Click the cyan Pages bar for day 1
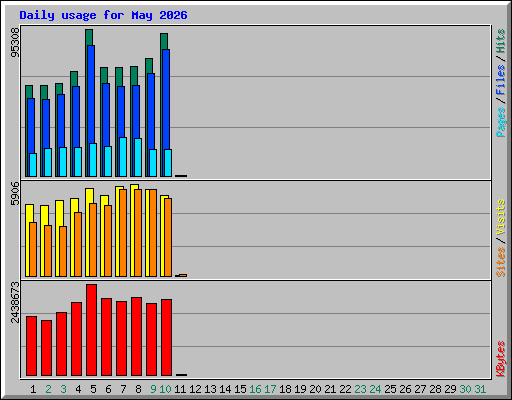Viewport: 512px width, 400px height. pyautogui.click(x=33, y=165)
